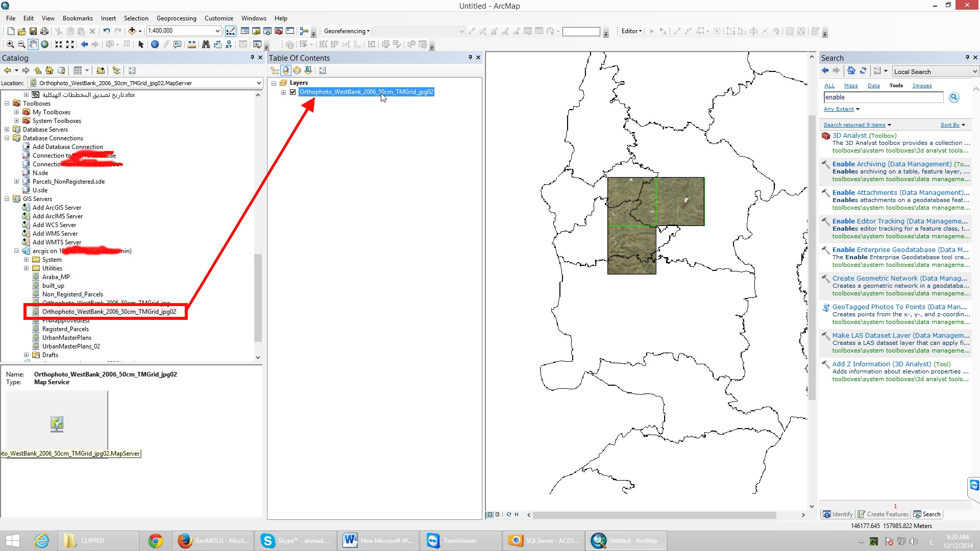Click the List By Source icon
980x551 pixels.
[x=286, y=70]
